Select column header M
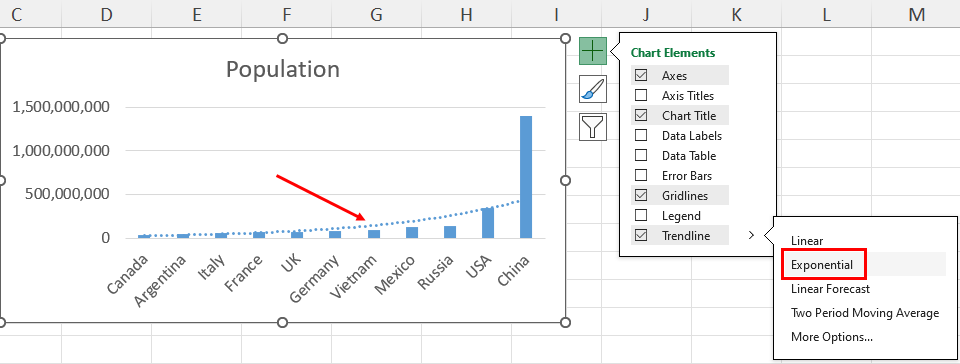Screen dimensions: 960x364 coord(916,14)
